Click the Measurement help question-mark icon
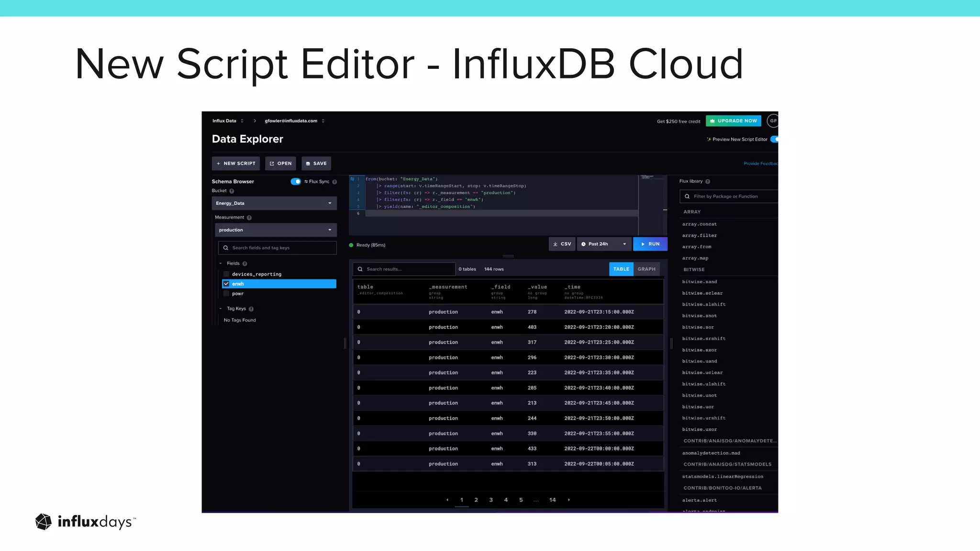This screenshot has height=551, width=980. [249, 218]
